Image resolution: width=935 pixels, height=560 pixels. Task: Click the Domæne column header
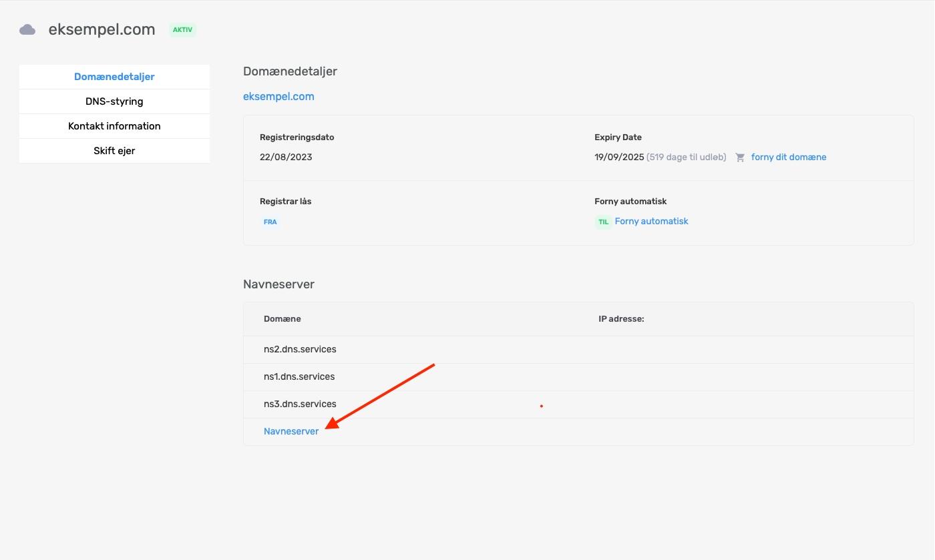[x=283, y=318]
